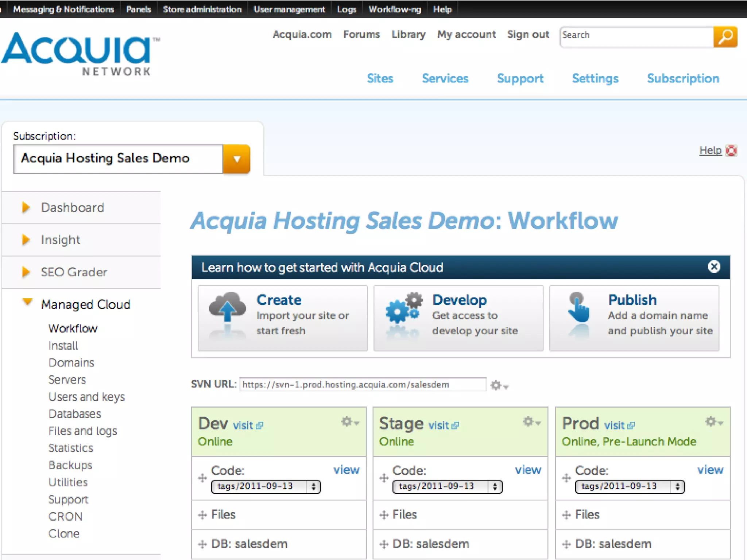The height and width of the screenshot is (560, 747).
Task: Click the Publish pointing hand icon
Action: [578, 308]
